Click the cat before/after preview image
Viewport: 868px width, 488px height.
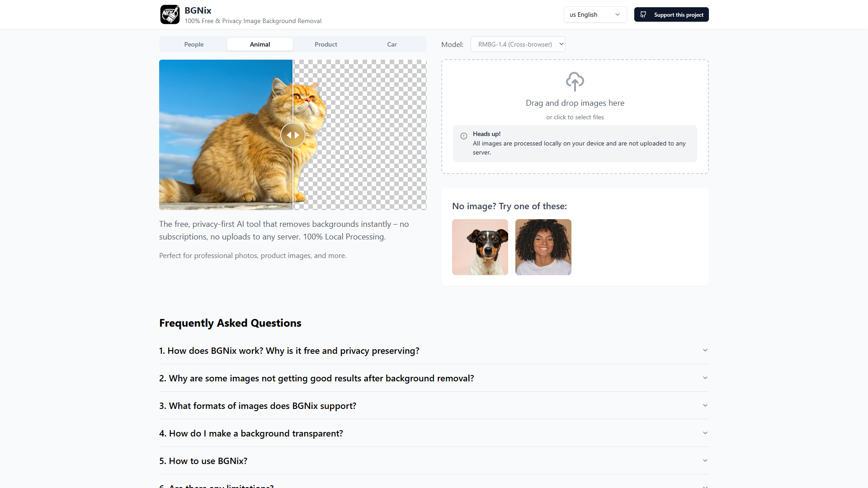(x=293, y=135)
